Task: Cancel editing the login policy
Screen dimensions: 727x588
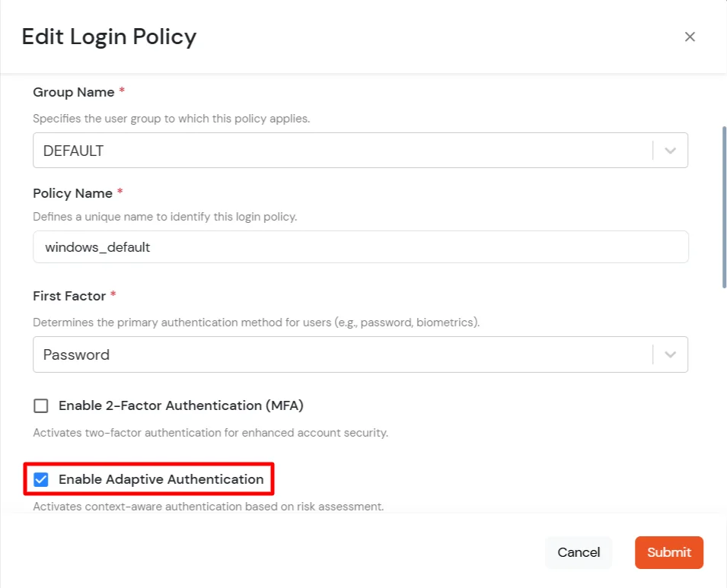Action: click(x=579, y=552)
